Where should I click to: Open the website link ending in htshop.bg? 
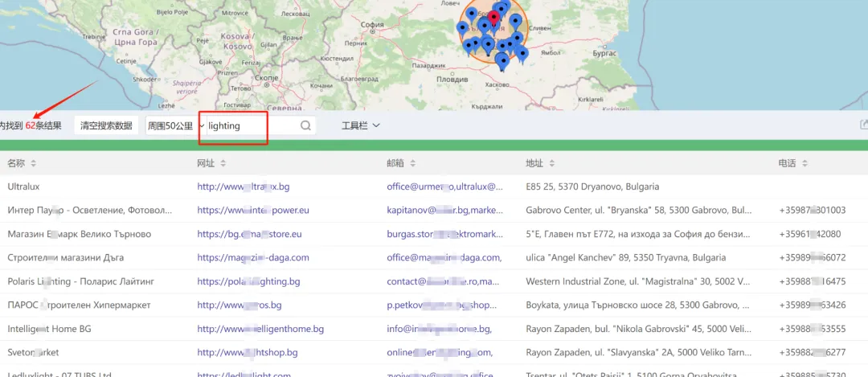click(x=248, y=353)
